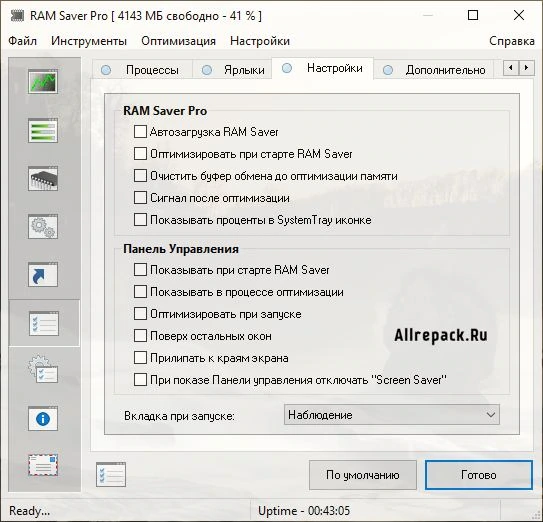The image size is (543, 522).
Task: Maximize the RAM Saver Pro window
Action: point(473,15)
